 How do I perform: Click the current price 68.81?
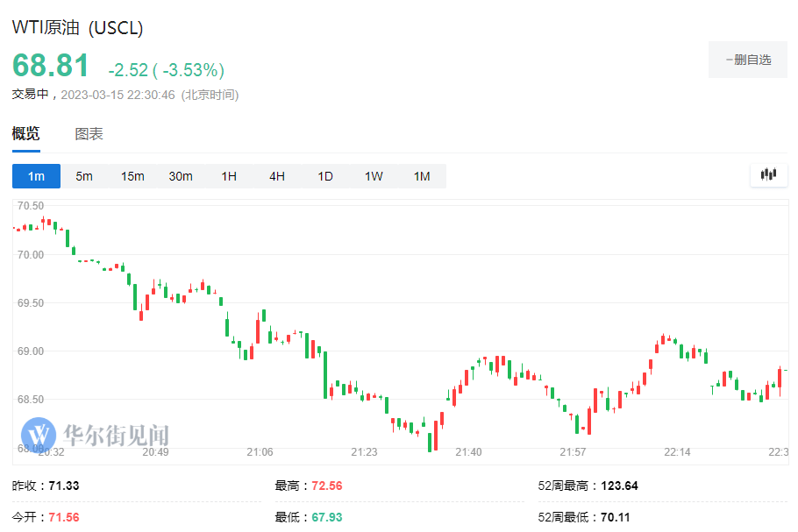pyautogui.click(x=49, y=65)
